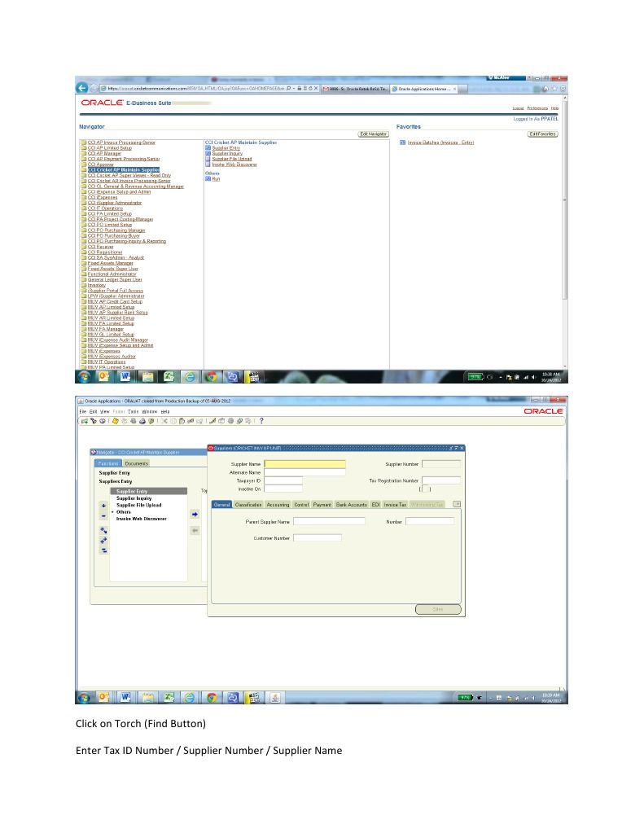Tick the checkbox under Tax Registration Number

(x=425, y=489)
